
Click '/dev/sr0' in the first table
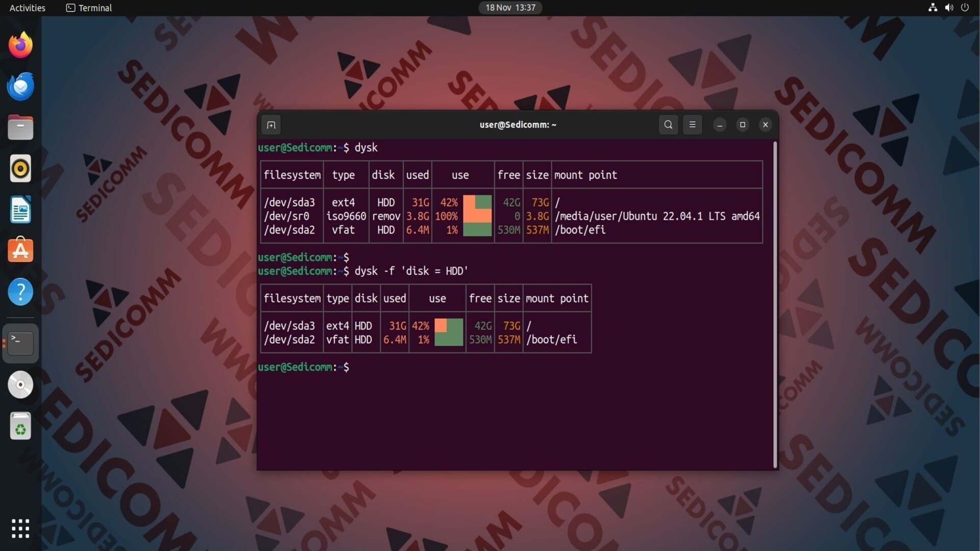pyautogui.click(x=286, y=216)
